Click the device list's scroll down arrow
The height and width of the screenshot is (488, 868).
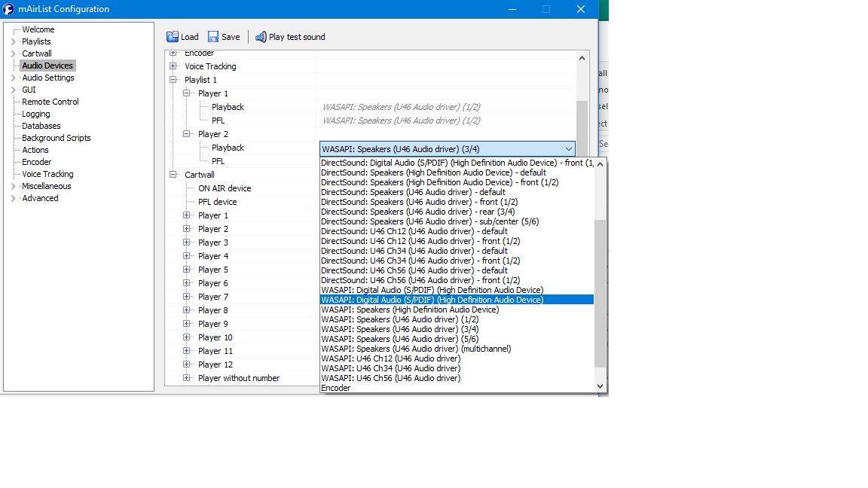pos(600,387)
